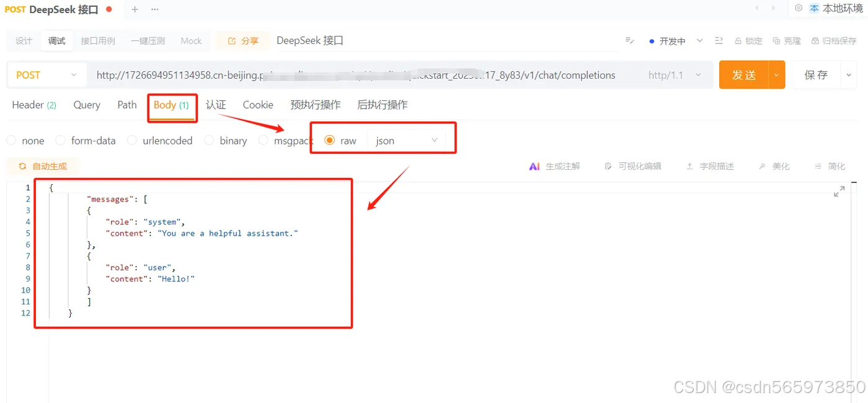Click the "system" role value
Image resolution: width=868 pixels, height=403 pixels.
(x=162, y=222)
